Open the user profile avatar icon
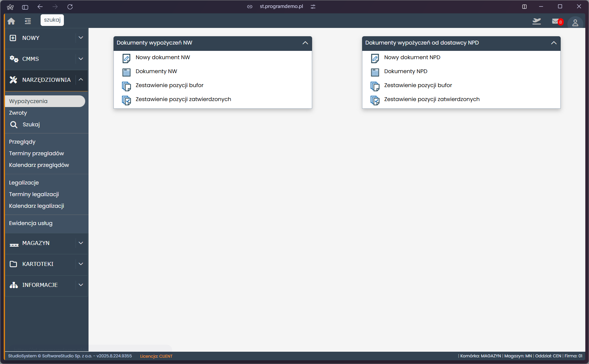 point(575,23)
